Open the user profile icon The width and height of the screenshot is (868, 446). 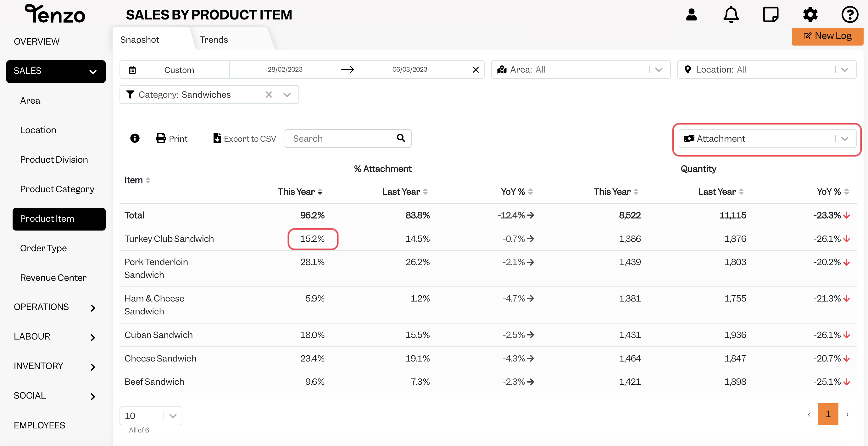pos(691,15)
